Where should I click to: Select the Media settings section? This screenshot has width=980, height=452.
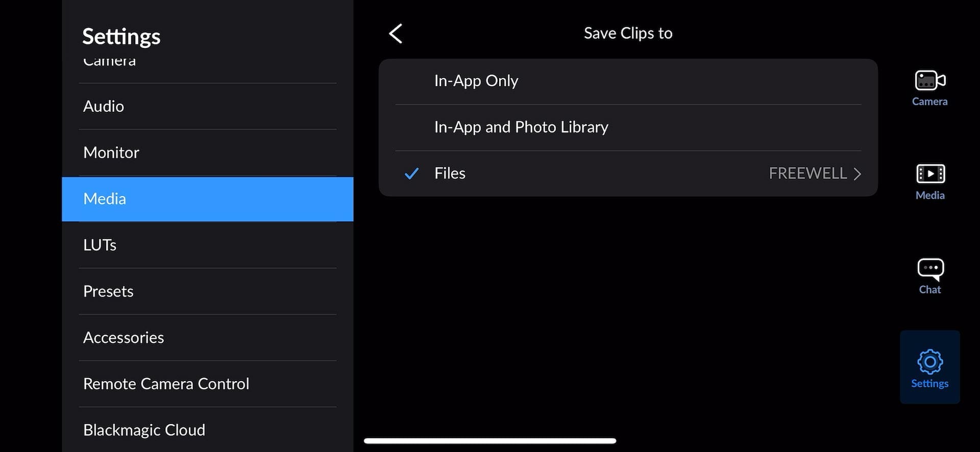105,199
